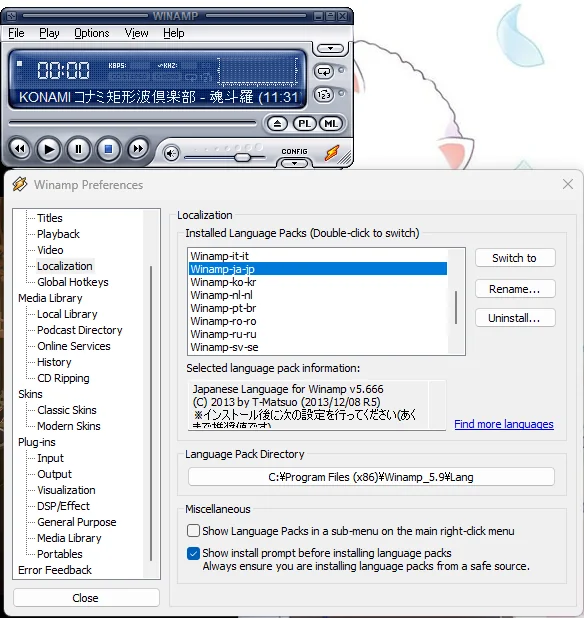
Task: Open the View menu in Winamp
Action: [x=136, y=33]
